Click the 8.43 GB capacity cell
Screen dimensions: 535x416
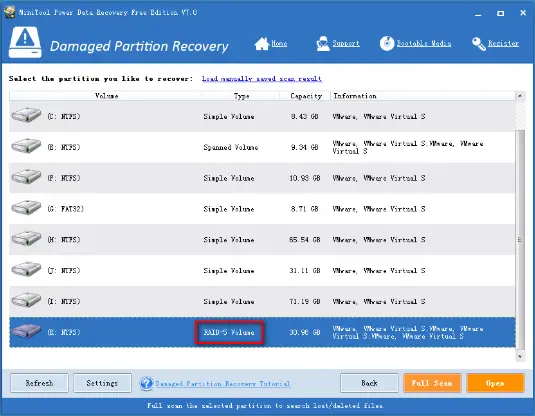point(304,116)
